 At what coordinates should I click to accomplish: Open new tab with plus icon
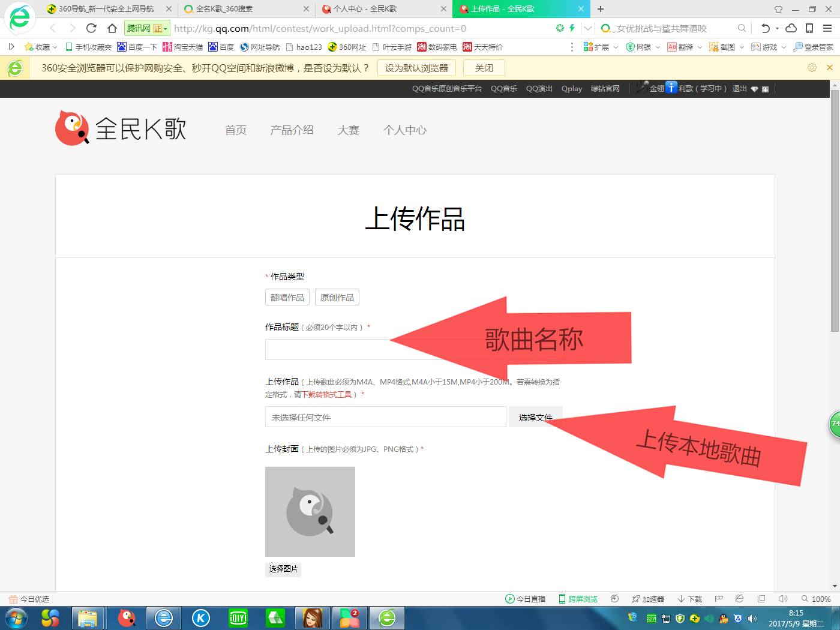[601, 9]
